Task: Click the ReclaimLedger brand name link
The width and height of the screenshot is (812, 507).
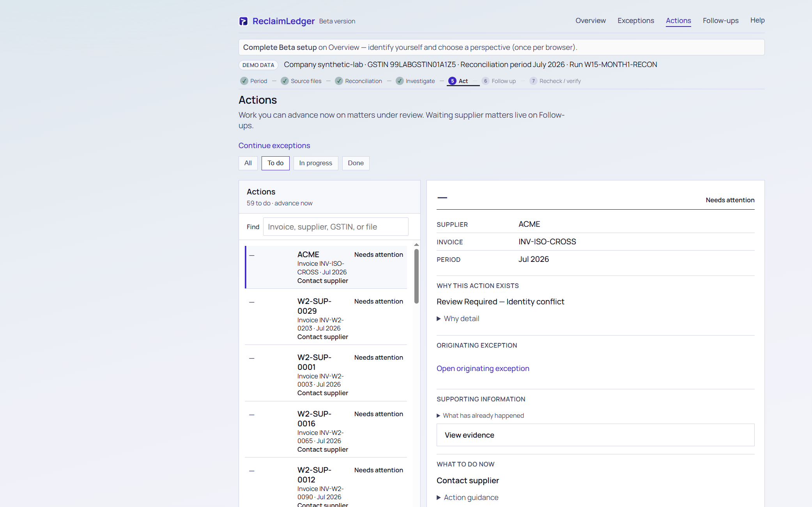Action: [x=283, y=21]
